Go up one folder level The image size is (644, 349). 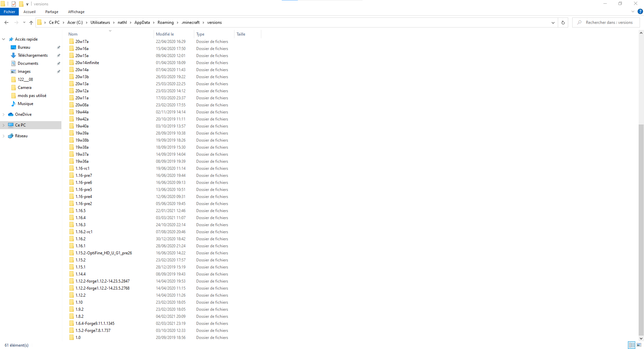(31, 22)
